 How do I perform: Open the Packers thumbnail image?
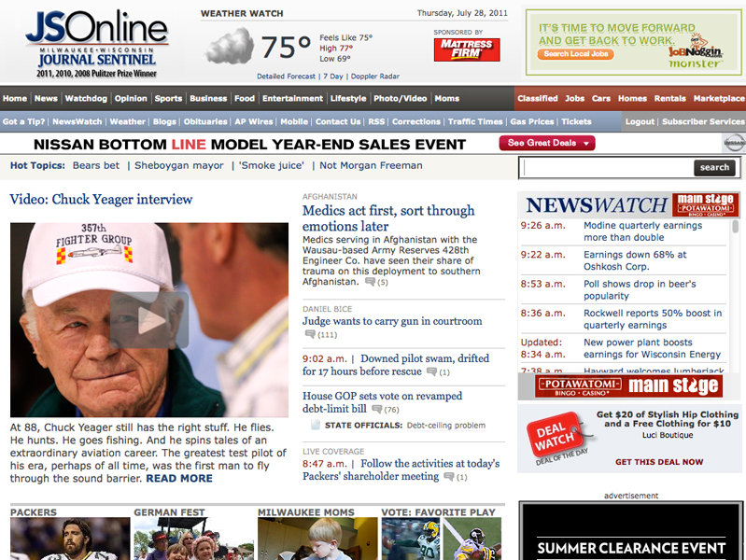[x=70, y=539]
